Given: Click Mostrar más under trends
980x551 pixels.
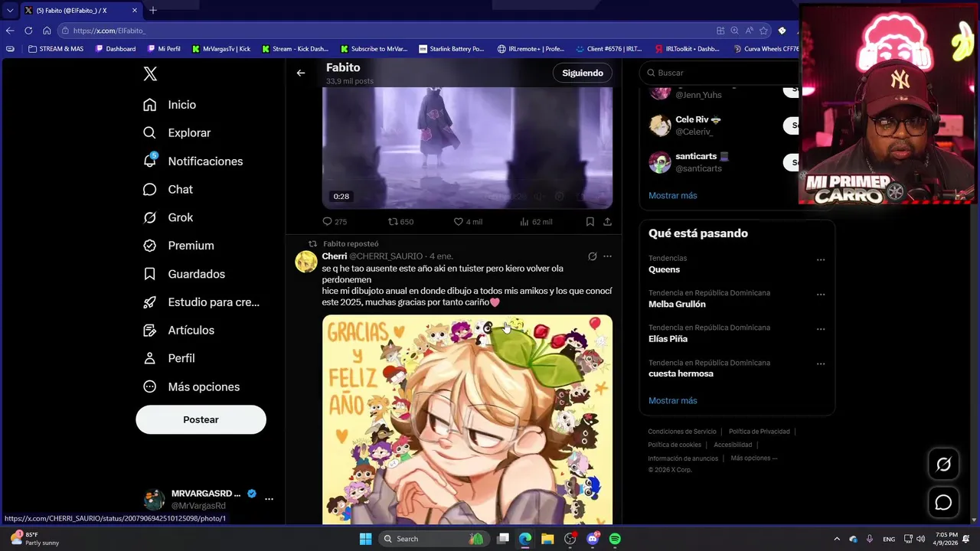Looking at the screenshot, I should pyautogui.click(x=672, y=401).
